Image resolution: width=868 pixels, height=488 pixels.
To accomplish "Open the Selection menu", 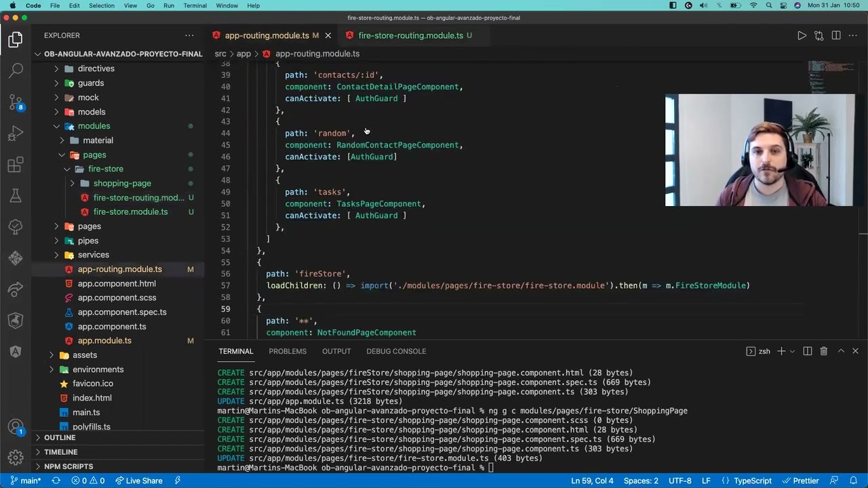I will point(102,5).
